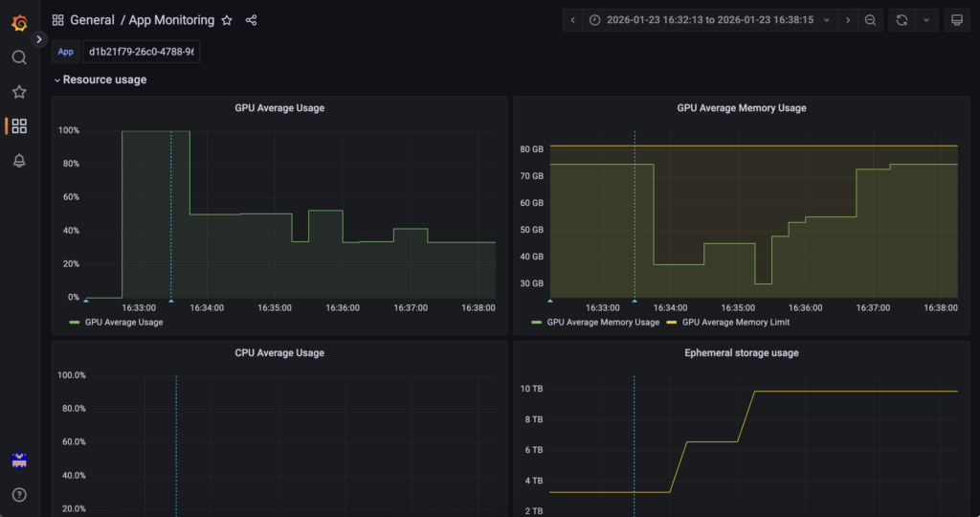Open the time range picker dropdown
Screen dimensions: 980x517
pos(709,20)
